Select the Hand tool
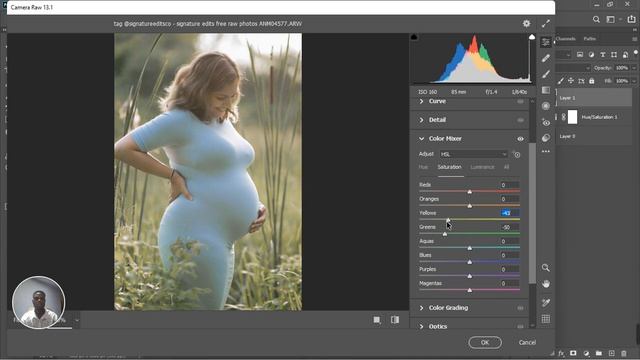Screen dimensions: 640x360 point(546,284)
